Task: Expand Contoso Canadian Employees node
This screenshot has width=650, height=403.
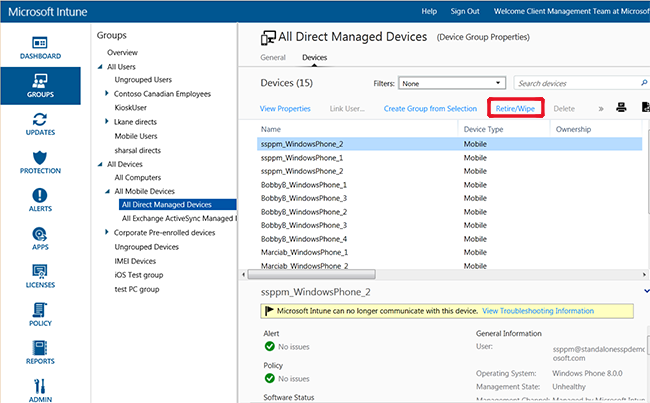Action: (x=107, y=93)
